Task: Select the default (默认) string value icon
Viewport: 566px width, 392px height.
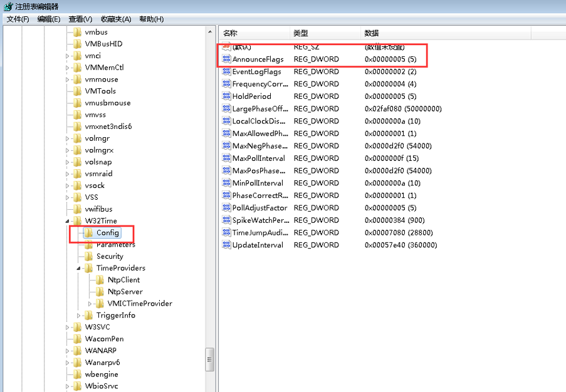Action: click(226, 47)
